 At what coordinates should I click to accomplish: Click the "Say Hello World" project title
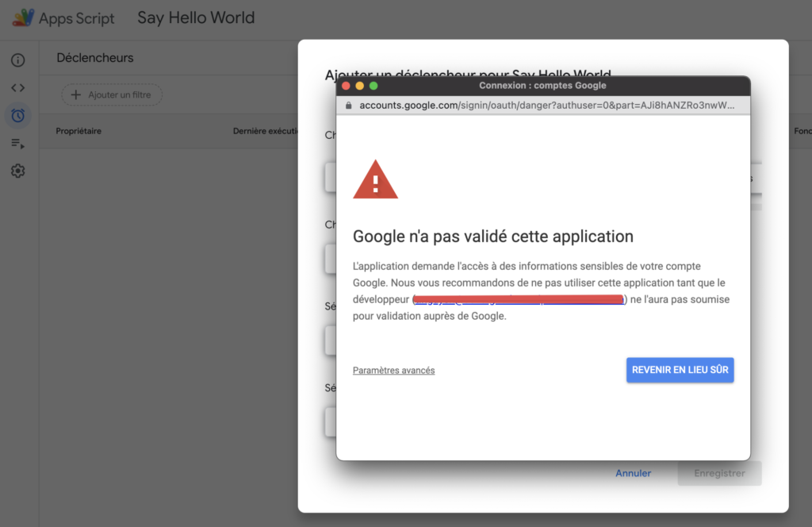point(196,17)
